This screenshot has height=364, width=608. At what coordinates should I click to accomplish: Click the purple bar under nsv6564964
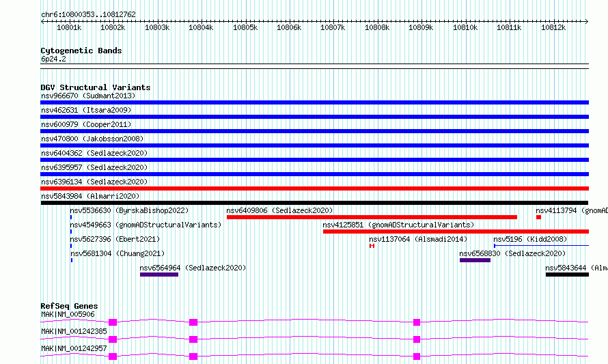tap(159, 275)
